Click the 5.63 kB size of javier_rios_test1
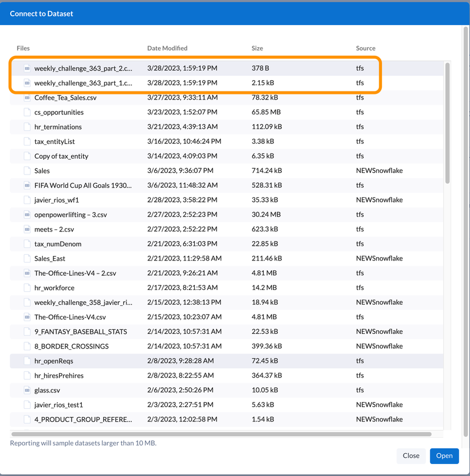 [263, 405]
